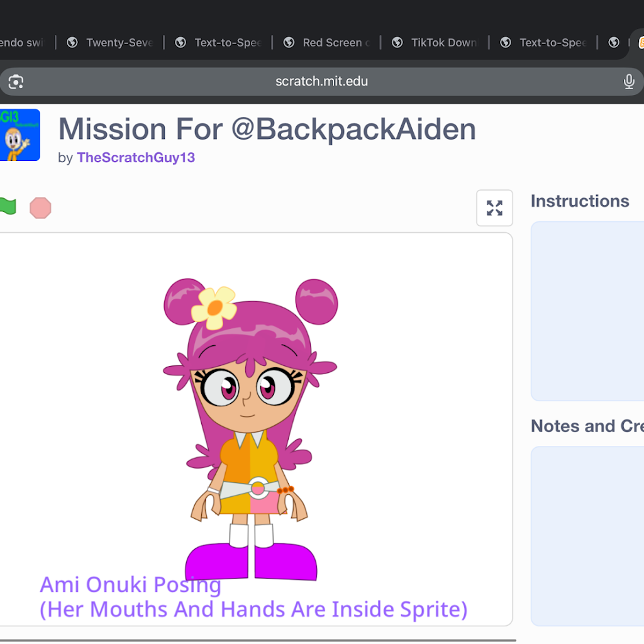Click the 'Her Mouths And Hands Are Inside Sprite' text
This screenshot has height=644, width=644.
(253, 609)
